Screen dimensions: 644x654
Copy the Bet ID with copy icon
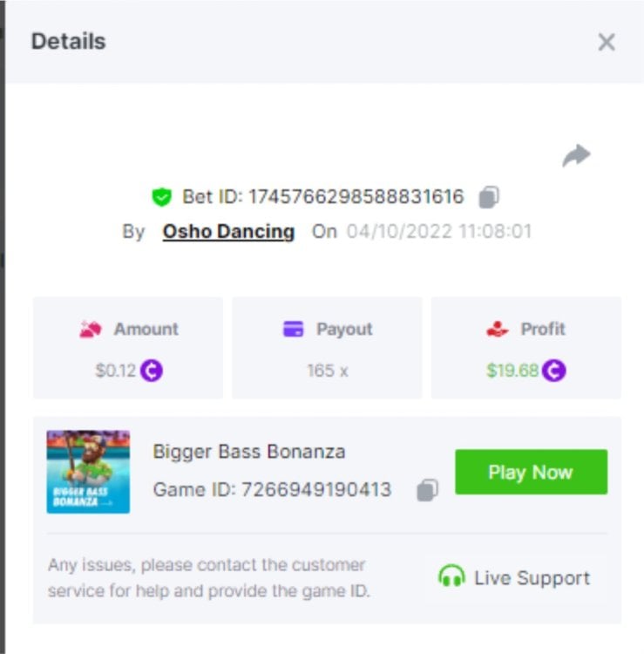489,197
